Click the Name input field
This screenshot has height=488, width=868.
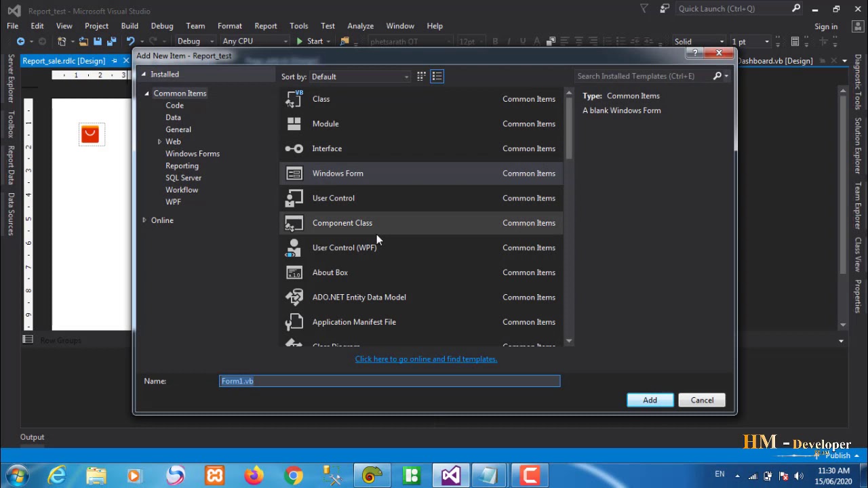390,381
